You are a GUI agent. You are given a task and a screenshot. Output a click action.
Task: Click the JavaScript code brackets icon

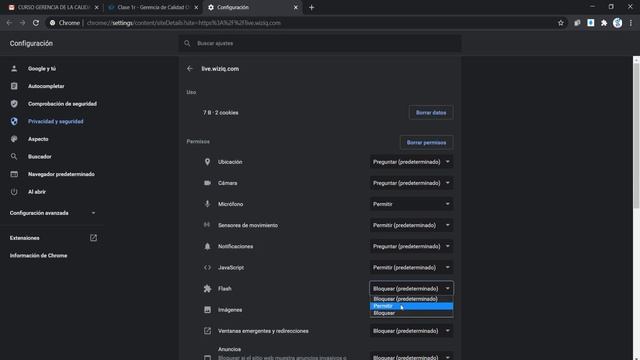click(x=207, y=267)
